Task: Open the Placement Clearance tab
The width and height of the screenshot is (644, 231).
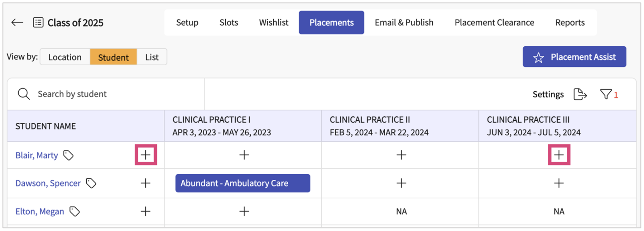Action: coord(494,22)
